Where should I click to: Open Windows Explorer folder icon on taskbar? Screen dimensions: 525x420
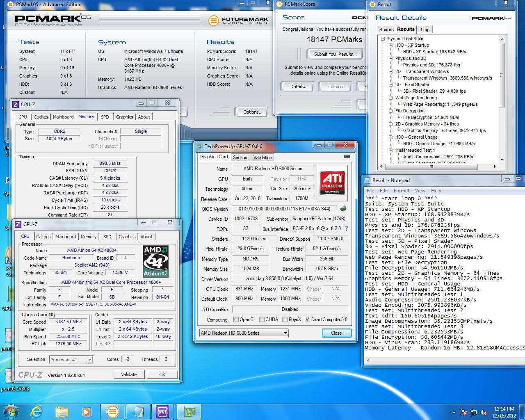coord(62,412)
